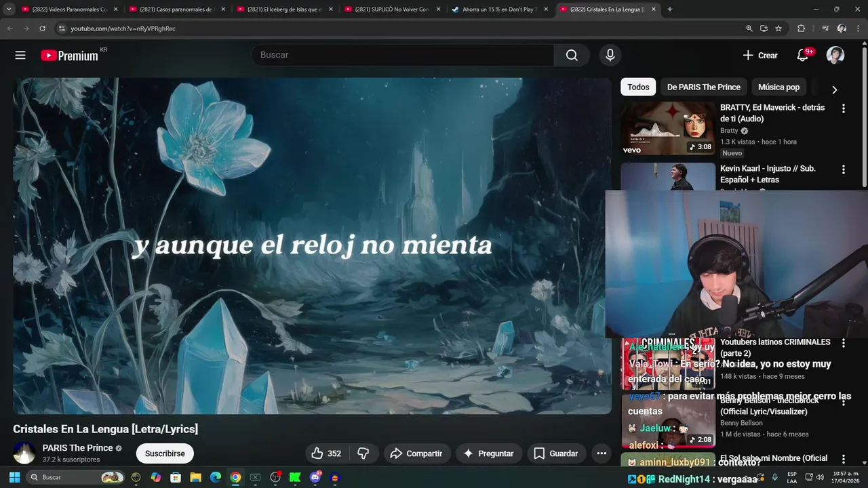Close the Cristales En La Lengua tab
868x488 pixels.
[654, 9]
